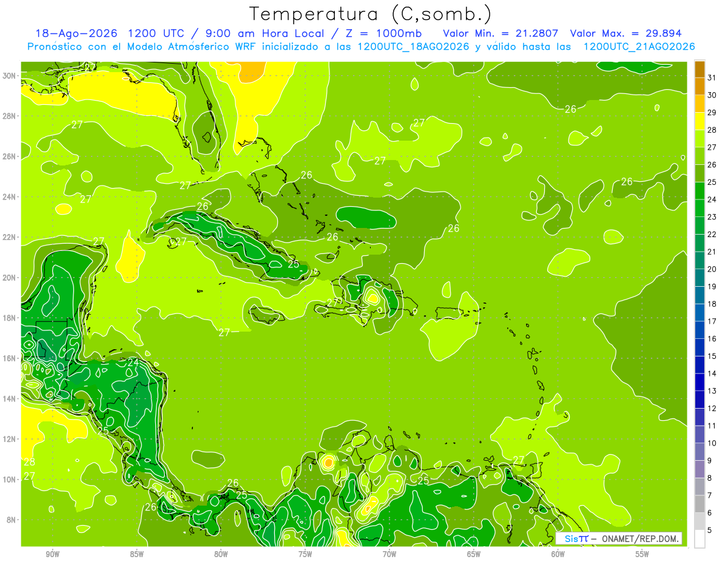Click the 60W longitude label
Viewport: 728px width, 562px height.
coord(558,554)
